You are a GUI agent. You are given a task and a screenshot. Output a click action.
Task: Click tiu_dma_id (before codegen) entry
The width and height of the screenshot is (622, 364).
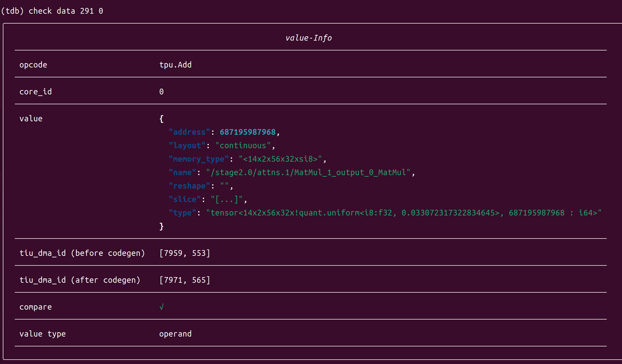pyautogui.click(x=82, y=253)
